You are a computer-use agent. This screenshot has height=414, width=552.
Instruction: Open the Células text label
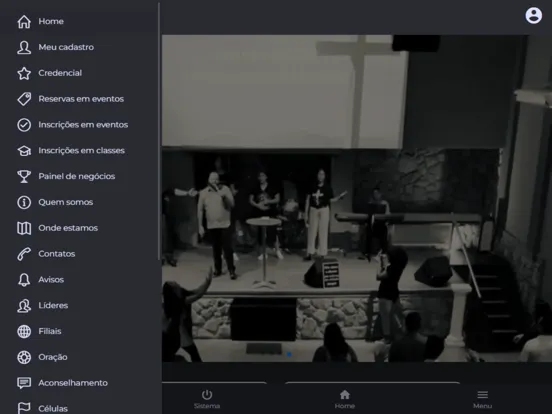click(53, 409)
